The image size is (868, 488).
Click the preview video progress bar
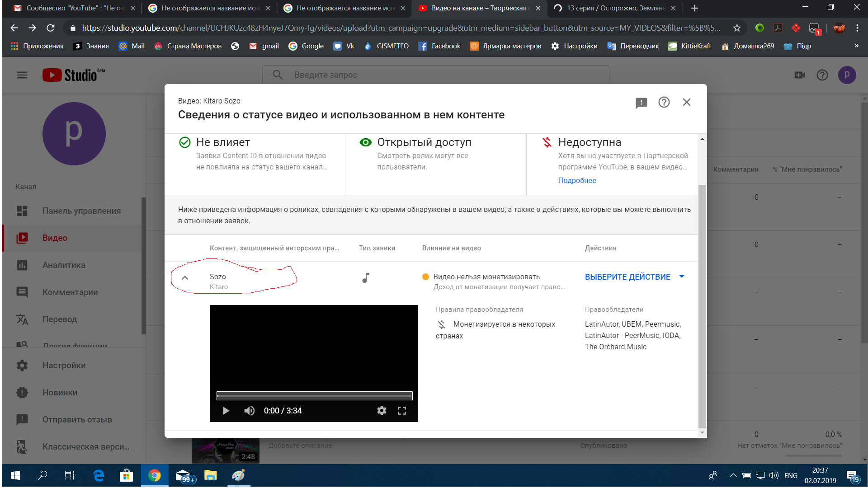pos(314,396)
